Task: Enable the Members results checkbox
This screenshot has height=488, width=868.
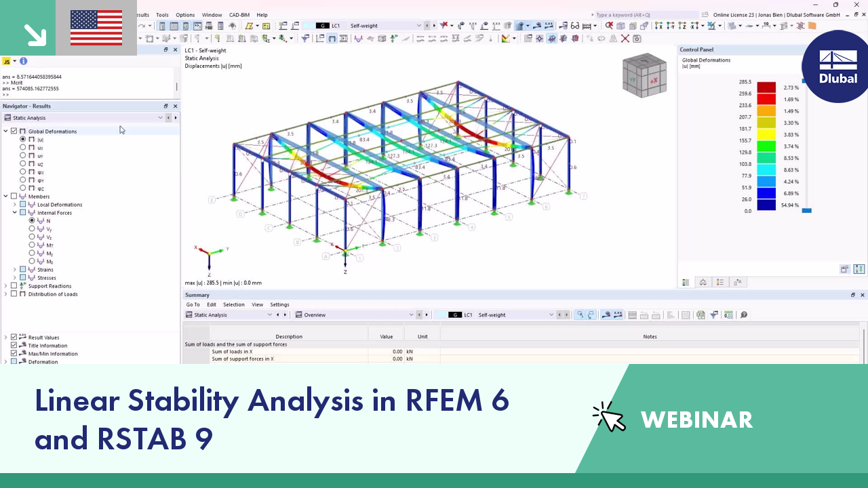Action: pos(14,196)
